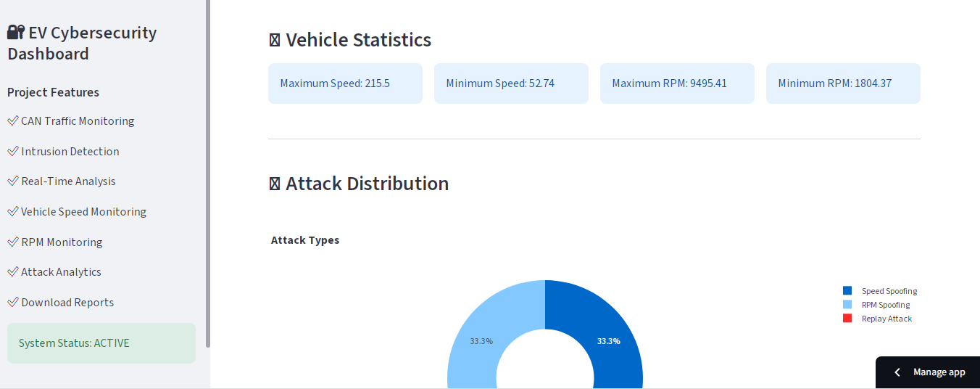Click the Attack Types chart title
This screenshot has width=980, height=389.
(x=305, y=240)
